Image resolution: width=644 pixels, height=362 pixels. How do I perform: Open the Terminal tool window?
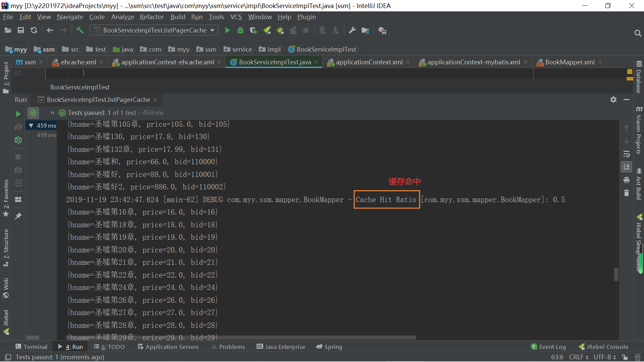(x=32, y=347)
